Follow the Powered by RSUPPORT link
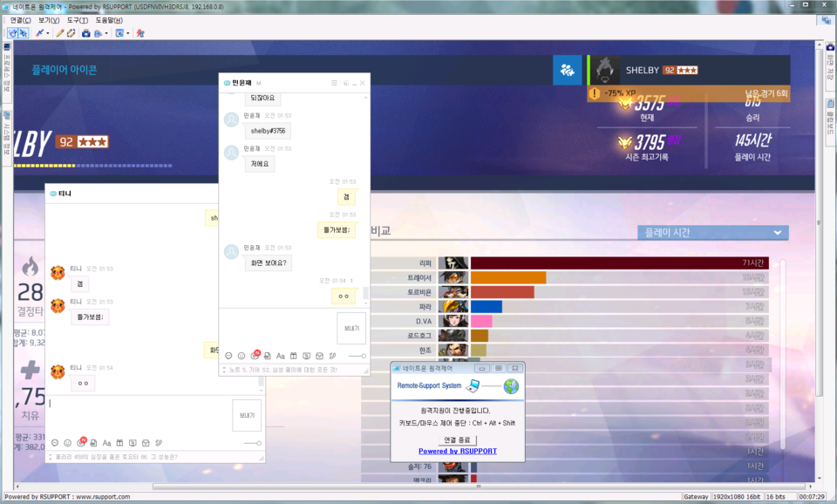 coord(457,451)
